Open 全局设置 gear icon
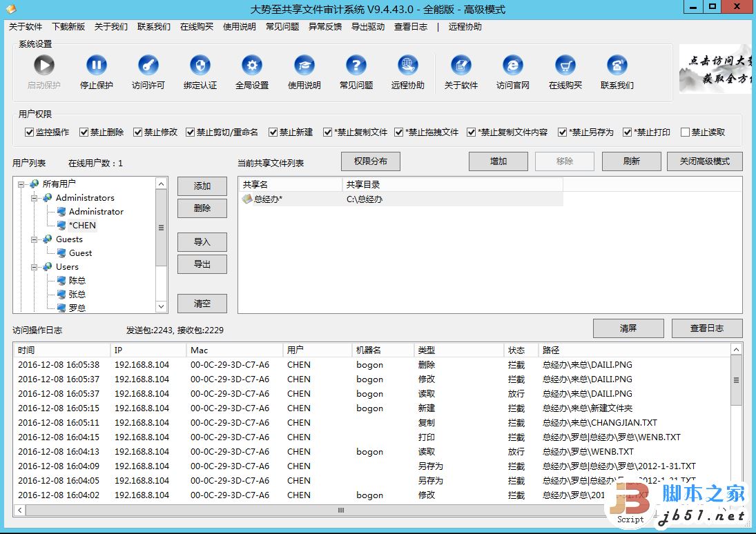The image size is (756, 534). coord(252,65)
